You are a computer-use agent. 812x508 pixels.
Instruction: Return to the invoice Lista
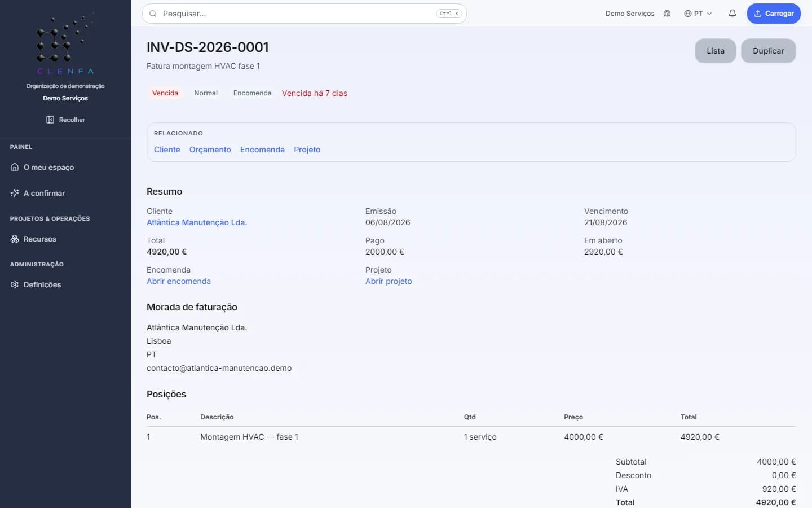(x=716, y=51)
